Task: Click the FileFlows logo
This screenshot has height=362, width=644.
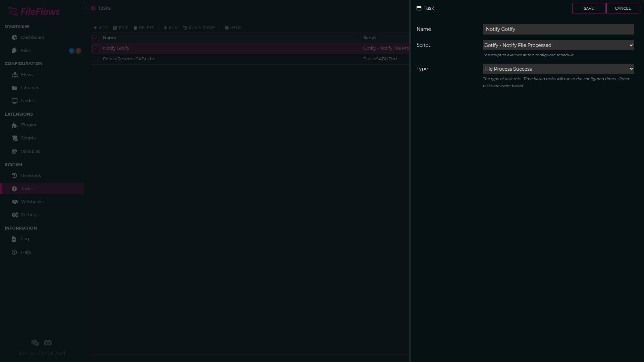Action: (x=34, y=11)
